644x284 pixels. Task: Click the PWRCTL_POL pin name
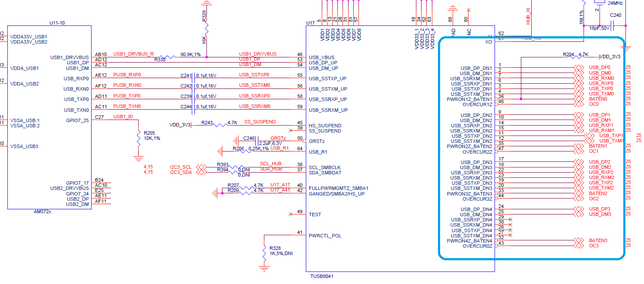[x=325, y=236]
